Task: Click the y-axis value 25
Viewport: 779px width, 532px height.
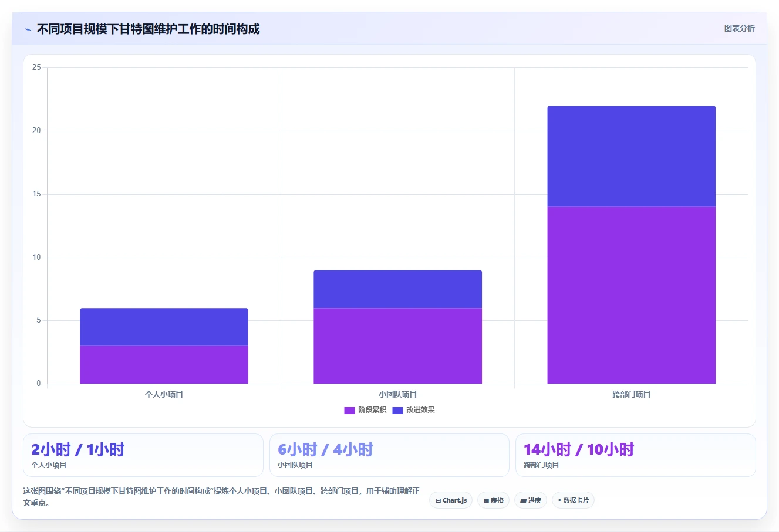Action: tap(36, 67)
